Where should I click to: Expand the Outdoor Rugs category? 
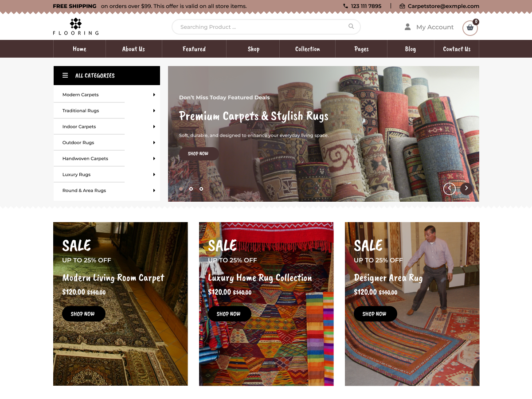[154, 142]
